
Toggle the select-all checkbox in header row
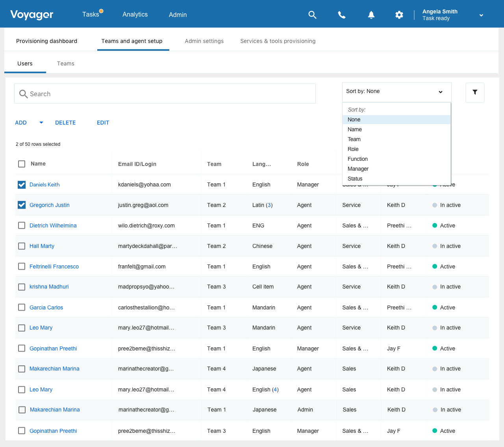(x=22, y=164)
